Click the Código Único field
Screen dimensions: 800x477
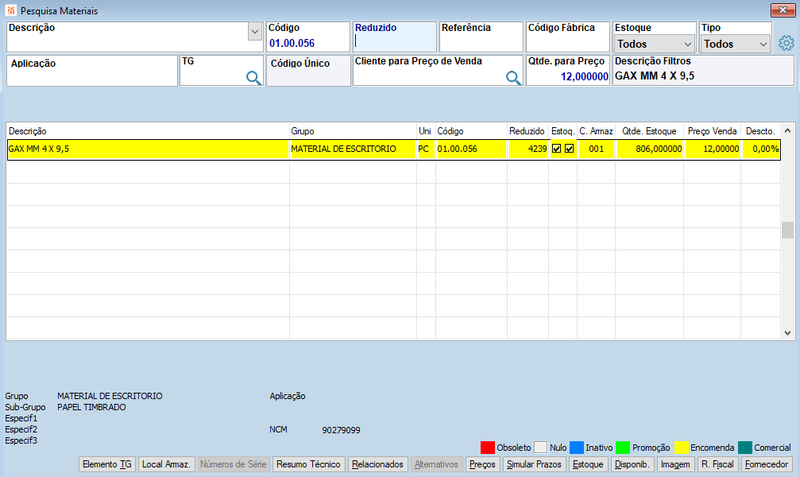(x=308, y=70)
